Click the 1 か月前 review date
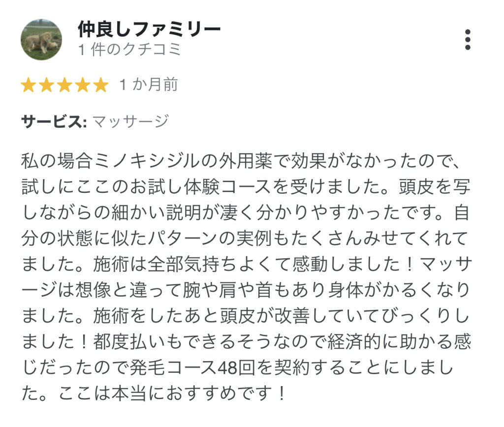Screen dimensions: 504x427 149,85
